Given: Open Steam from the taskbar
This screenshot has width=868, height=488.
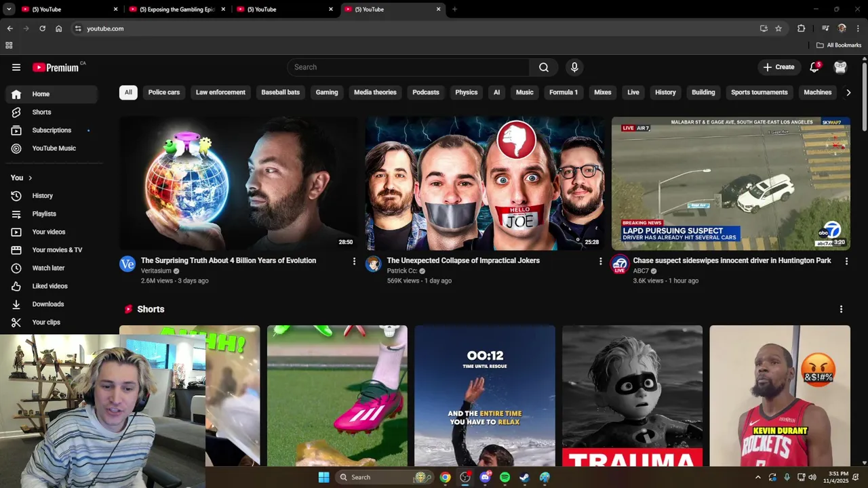Looking at the screenshot, I should click(x=524, y=477).
